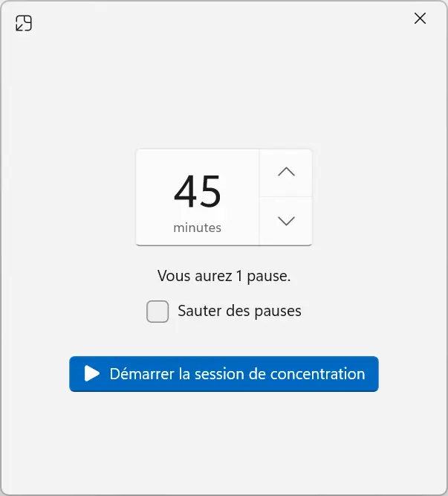
Task: Switch to compact overlay view icon
Action: tap(24, 23)
